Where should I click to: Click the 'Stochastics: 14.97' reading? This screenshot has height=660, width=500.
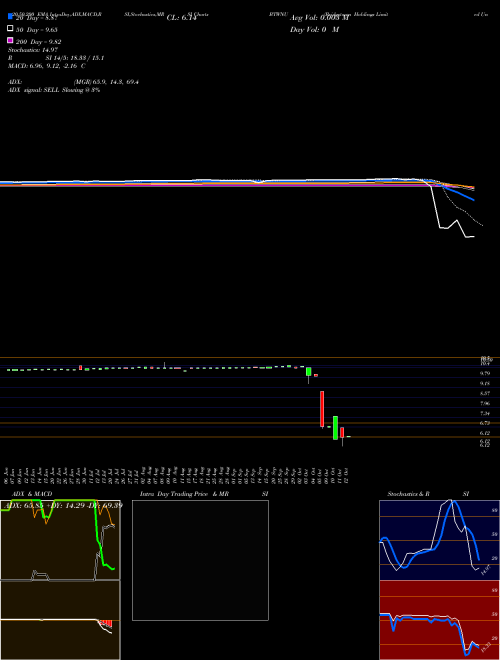click(x=33, y=50)
